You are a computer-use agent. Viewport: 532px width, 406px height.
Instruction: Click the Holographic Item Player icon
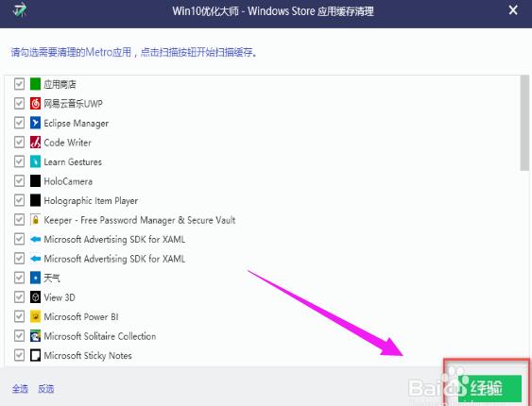click(35, 200)
